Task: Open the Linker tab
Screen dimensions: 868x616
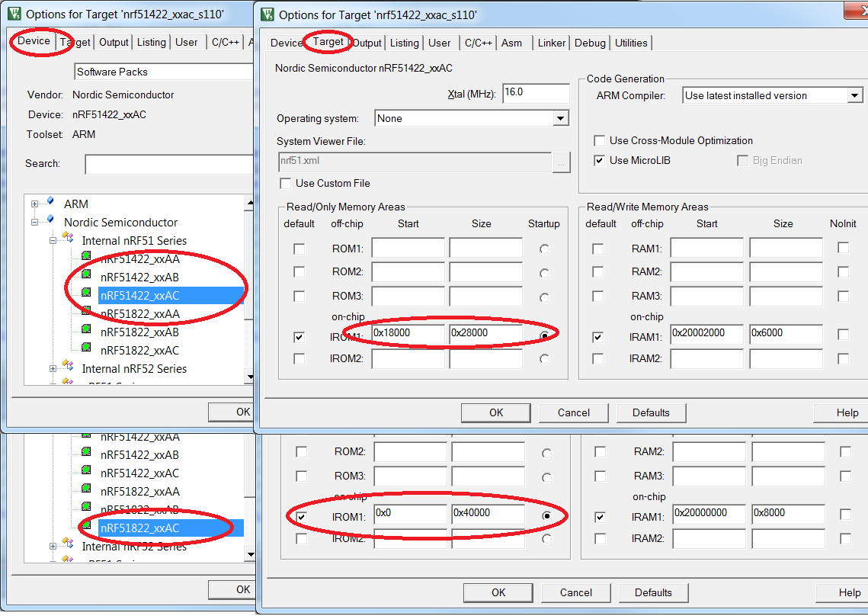Action: [x=551, y=43]
